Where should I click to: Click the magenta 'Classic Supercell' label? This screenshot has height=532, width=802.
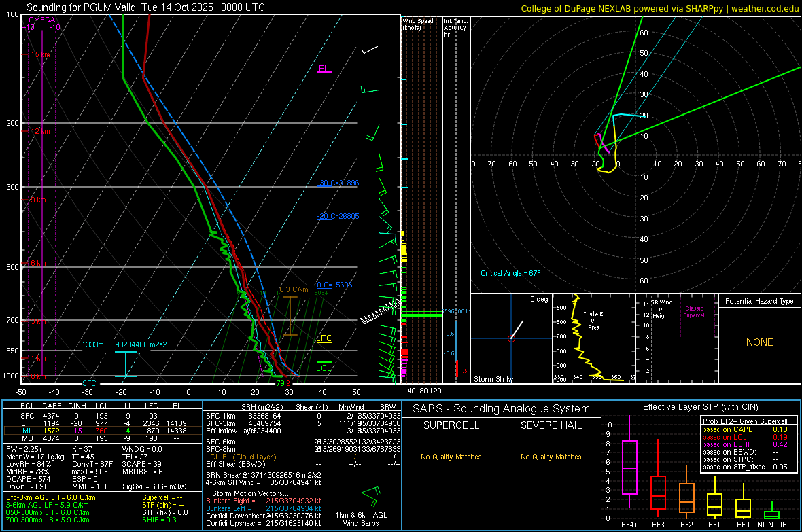pyautogui.click(x=694, y=312)
